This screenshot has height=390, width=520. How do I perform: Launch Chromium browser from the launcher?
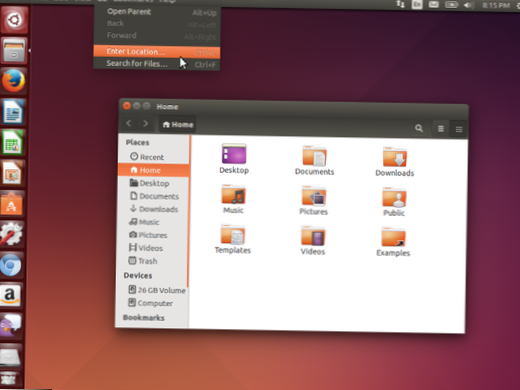click(x=11, y=265)
